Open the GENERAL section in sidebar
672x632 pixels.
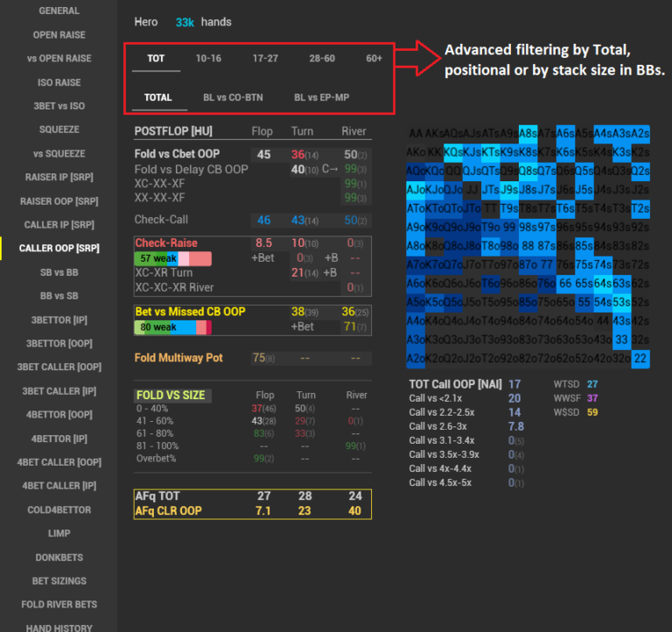pyautogui.click(x=59, y=11)
